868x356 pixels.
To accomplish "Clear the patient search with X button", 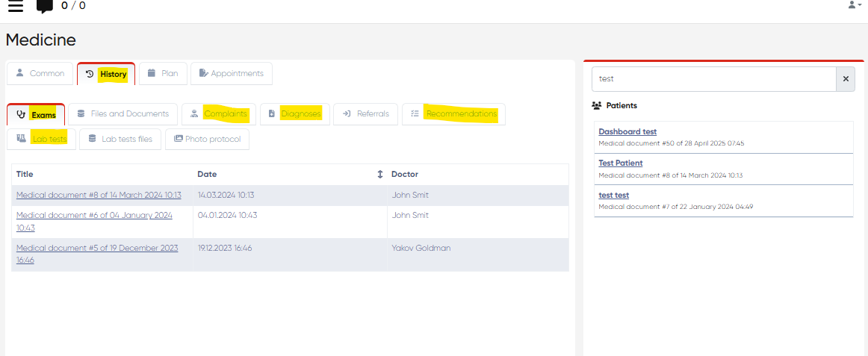I will [846, 79].
